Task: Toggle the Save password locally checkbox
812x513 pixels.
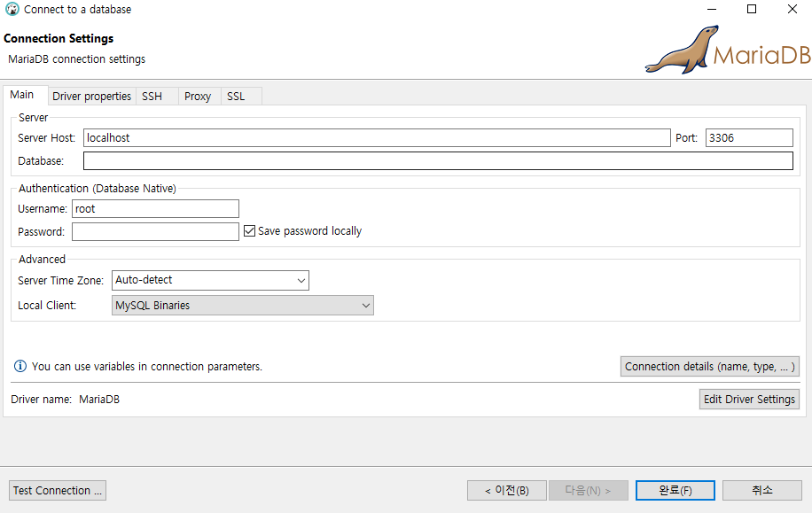Action: 250,231
